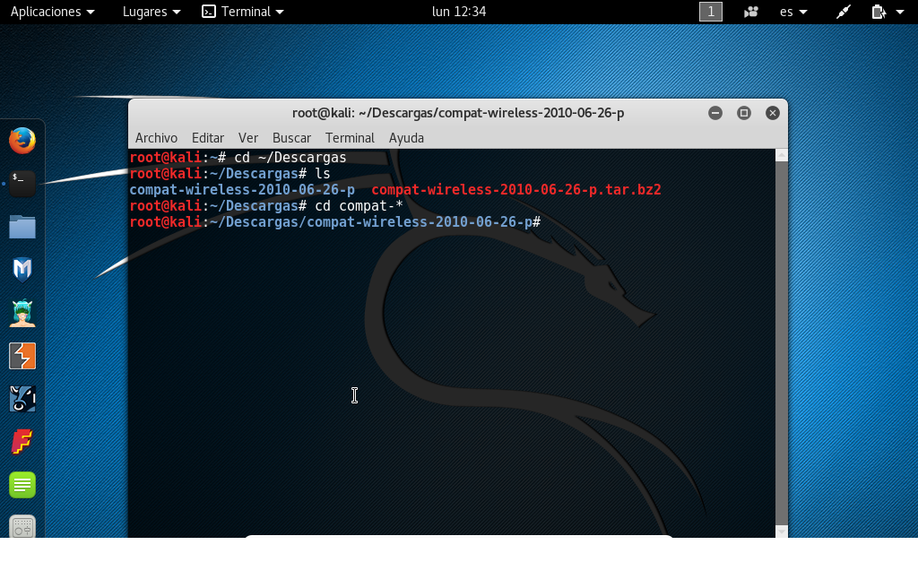The width and height of the screenshot is (918, 588).
Task: Click the terminal vertical scrollbar thumb
Action: [x=782, y=343]
